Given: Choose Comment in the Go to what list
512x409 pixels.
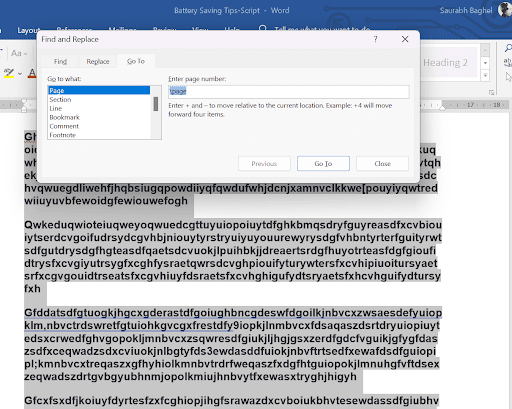Looking at the screenshot, I should [x=99, y=126].
